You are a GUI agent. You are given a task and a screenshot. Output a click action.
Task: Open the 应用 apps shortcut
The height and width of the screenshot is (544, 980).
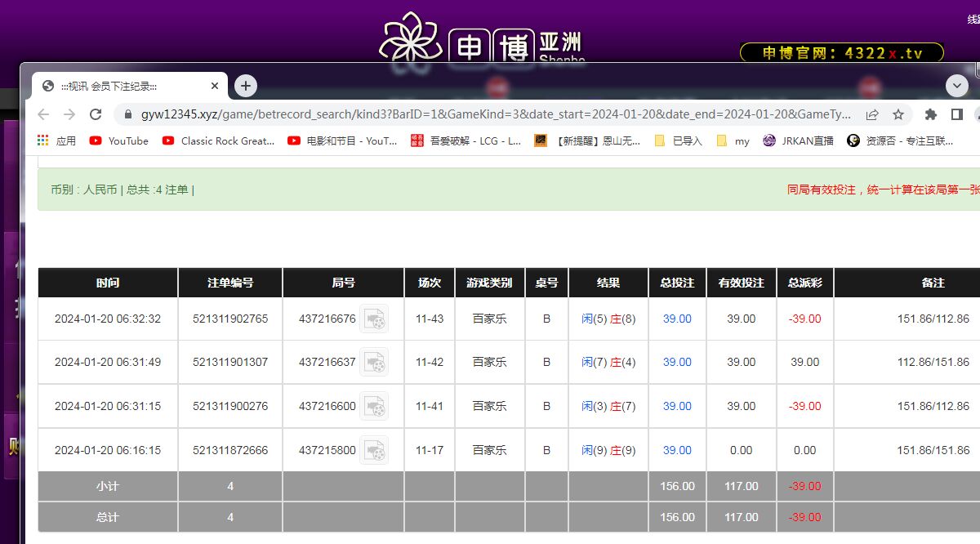56,140
